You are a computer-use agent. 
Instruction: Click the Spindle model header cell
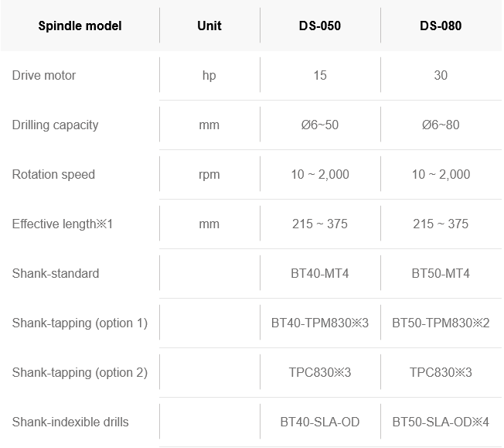point(80,26)
